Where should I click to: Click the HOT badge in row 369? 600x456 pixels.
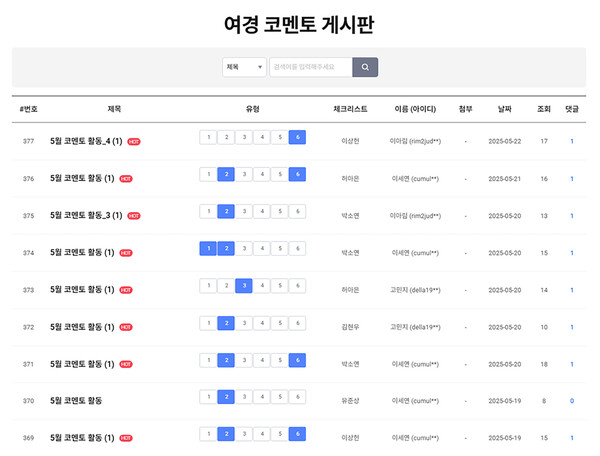[x=126, y=438]
